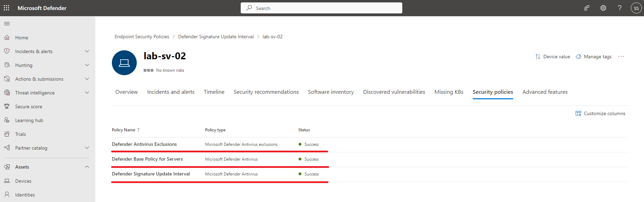Expand Threat intelligence chevron
This screenshot has width=644, height=202.
(87, 92)
